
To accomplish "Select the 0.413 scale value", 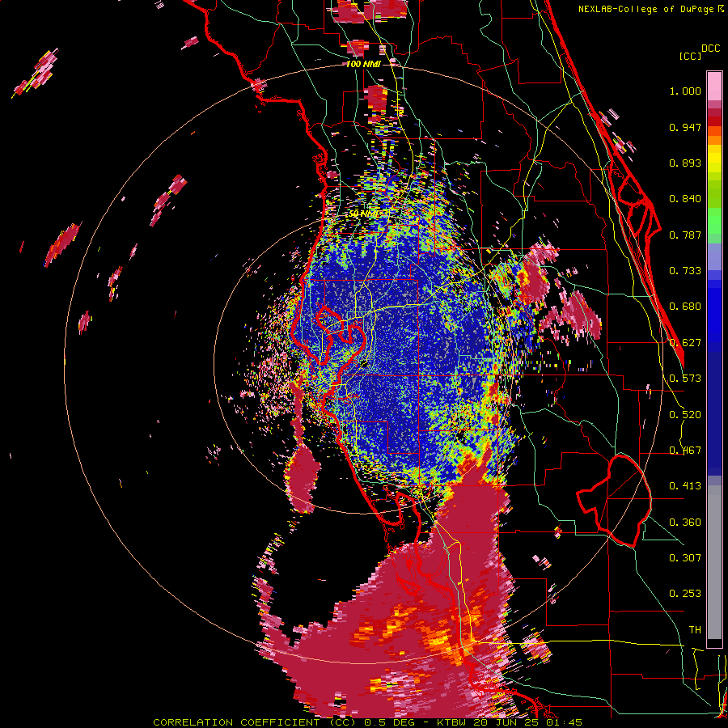I will 685,486.
